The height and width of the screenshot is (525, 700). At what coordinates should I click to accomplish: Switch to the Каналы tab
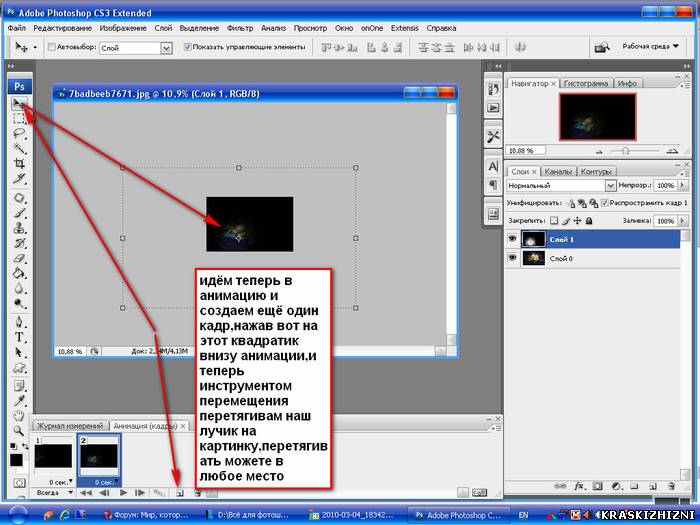[x=558, y=171]
